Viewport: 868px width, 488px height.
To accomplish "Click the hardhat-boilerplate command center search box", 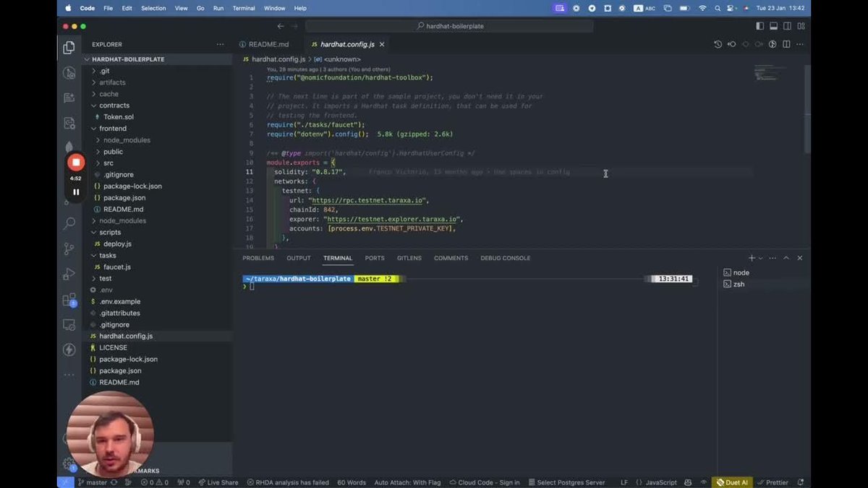I will (449, 26).
